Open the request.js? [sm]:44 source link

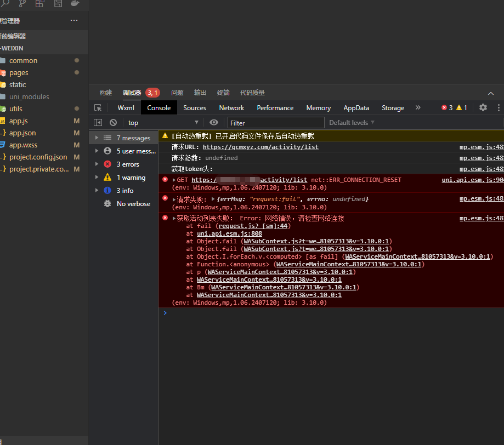click(x=253, y=226)
